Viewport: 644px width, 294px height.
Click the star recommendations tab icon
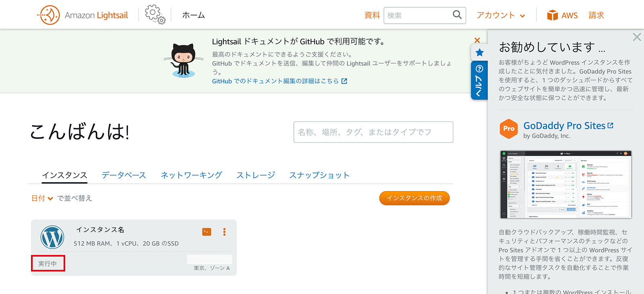point(479,52)
